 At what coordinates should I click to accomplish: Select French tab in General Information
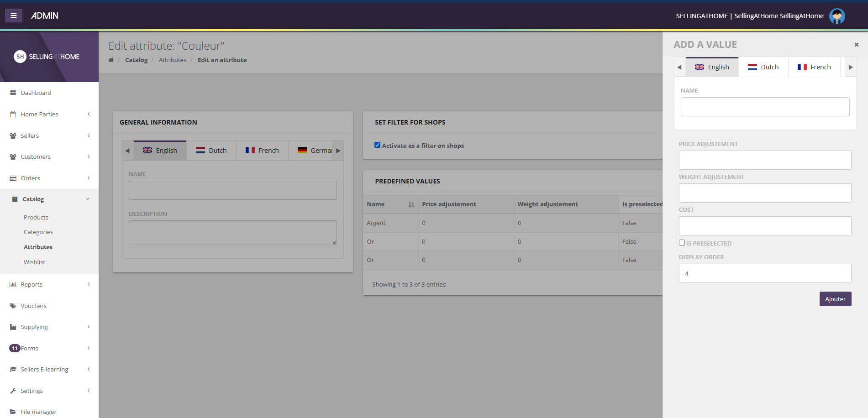coord(262,151)
